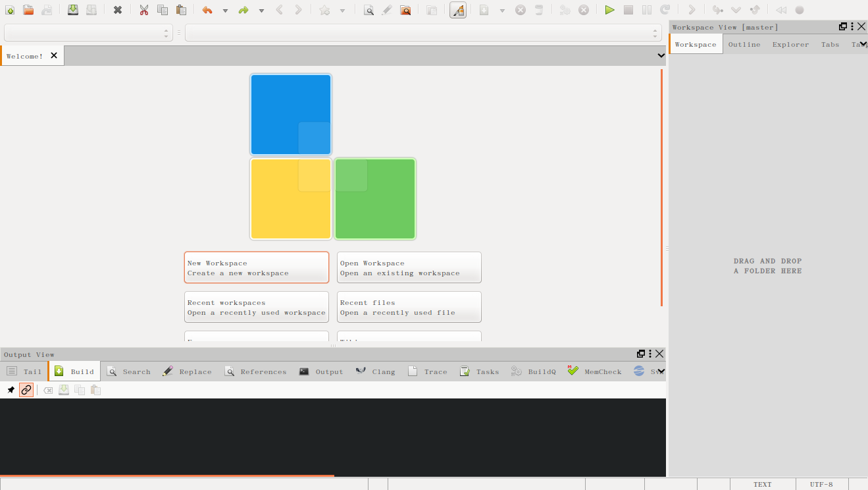Close the Welcome! tab
868x490 pixels.
point(54,55)
